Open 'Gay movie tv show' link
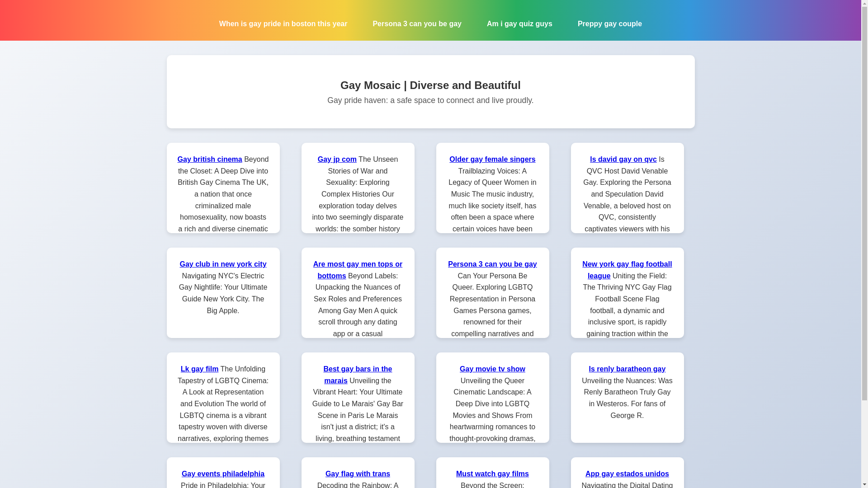868x488 pixels. [x=492, y=369]
